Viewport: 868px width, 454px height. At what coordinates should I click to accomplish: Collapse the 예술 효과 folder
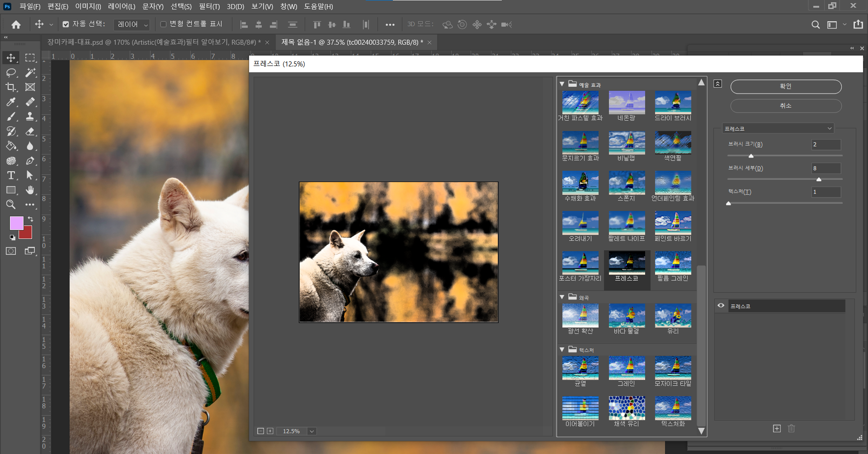click(562, 84)
